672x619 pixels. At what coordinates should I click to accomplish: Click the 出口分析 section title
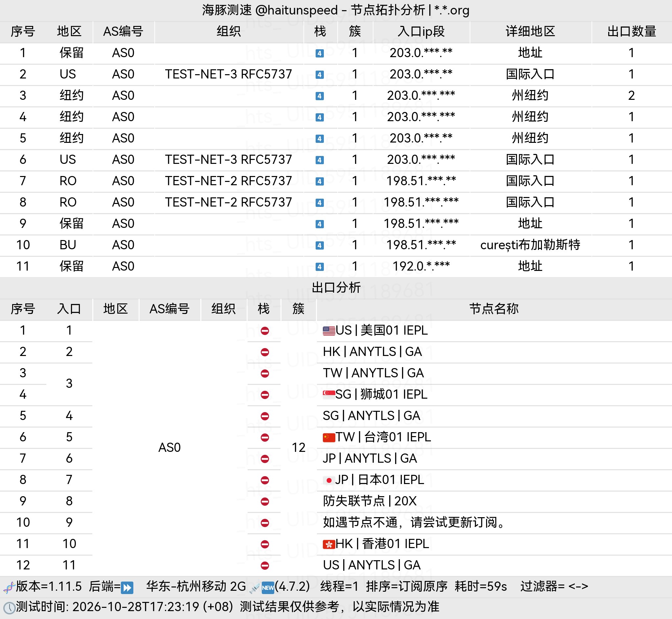point(336,287)
